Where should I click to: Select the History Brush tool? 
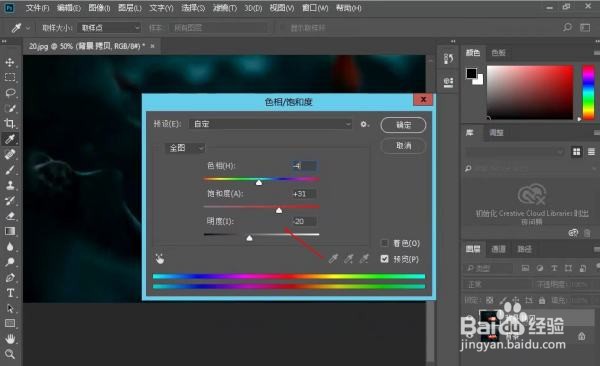[x=10, y=201]
